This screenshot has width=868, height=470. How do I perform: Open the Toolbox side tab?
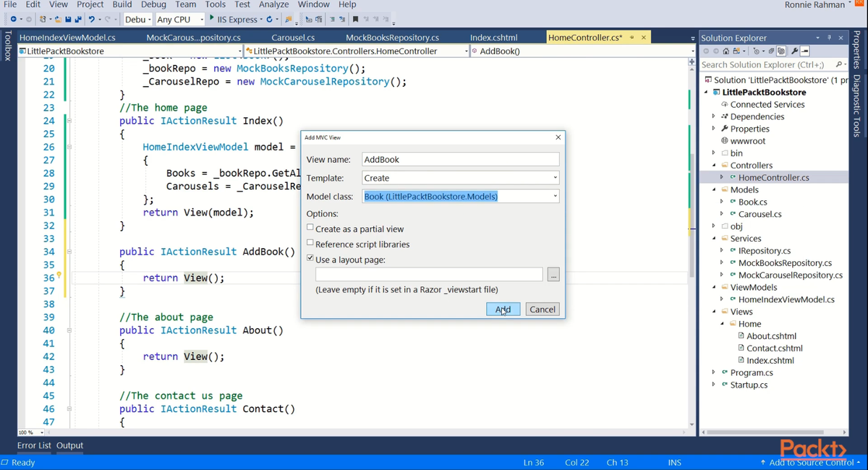click(x=7, y=46)
